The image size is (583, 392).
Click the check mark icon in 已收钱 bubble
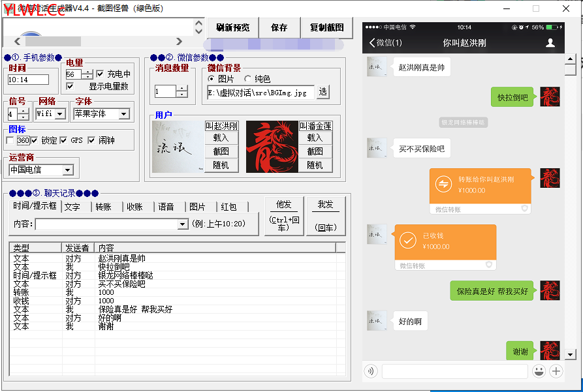point(408,241)
